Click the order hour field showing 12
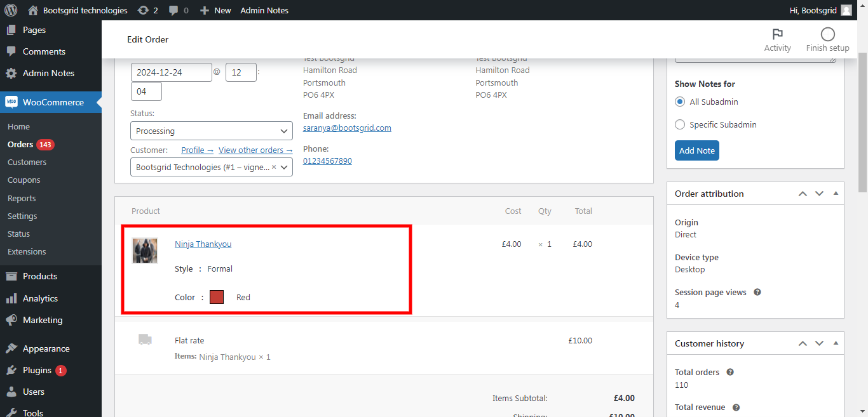The image size is (868, 417). 241,72
